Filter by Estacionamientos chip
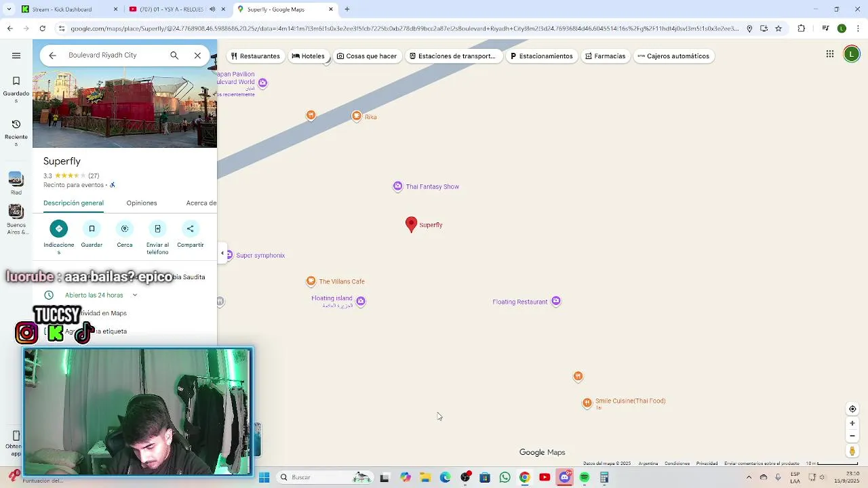 [541, 56]
